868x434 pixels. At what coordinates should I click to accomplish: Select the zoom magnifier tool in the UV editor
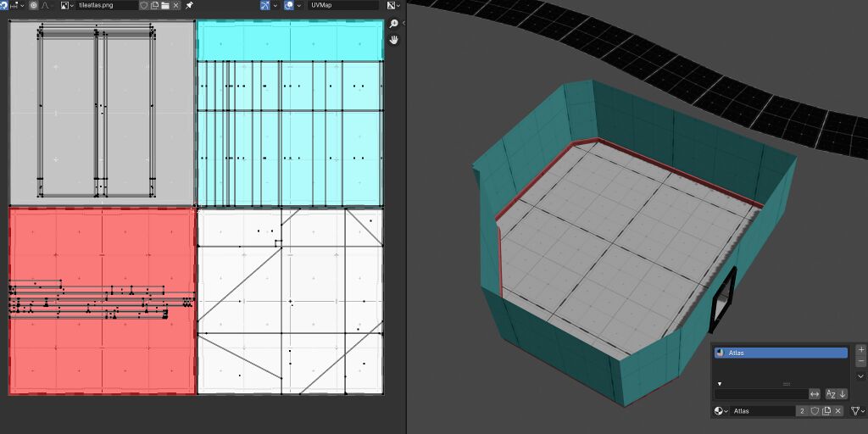(393, 24)
